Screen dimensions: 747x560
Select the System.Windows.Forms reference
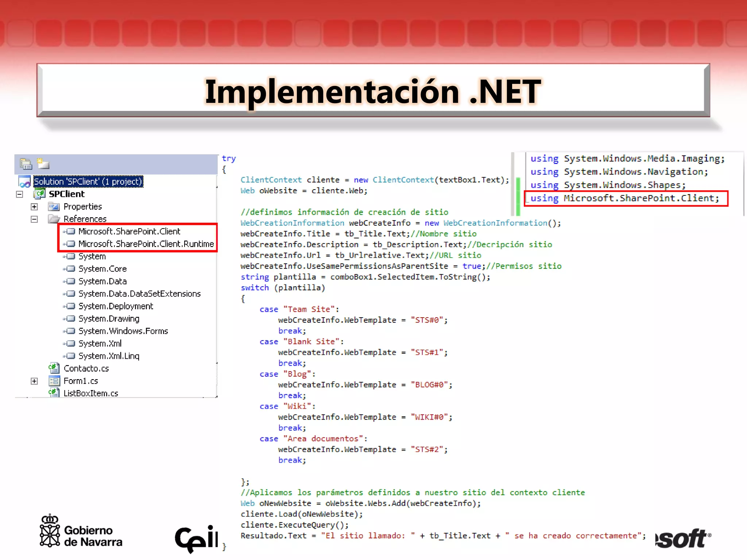[x=123, y=331]
